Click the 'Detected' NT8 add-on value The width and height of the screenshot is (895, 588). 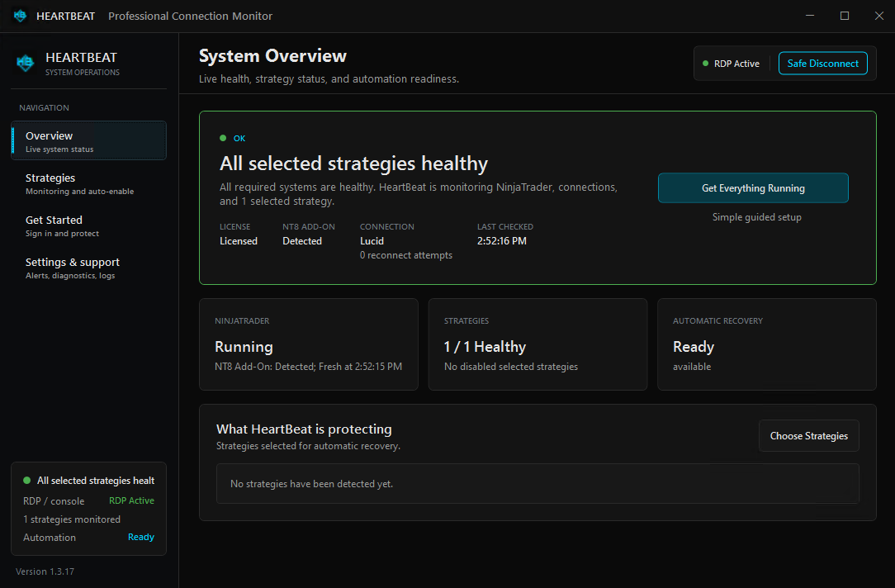click(x=302, y=241)
